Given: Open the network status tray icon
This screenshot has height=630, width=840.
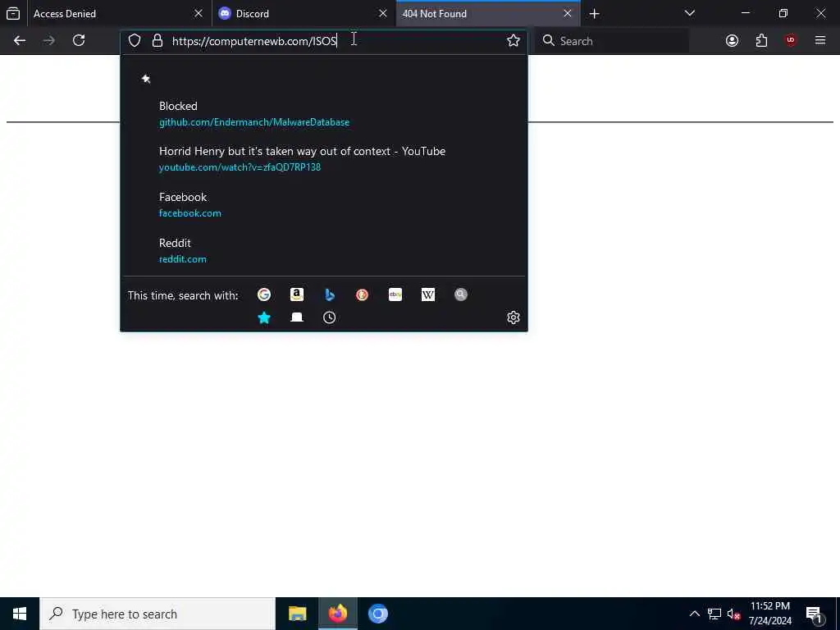Looking at the screenshot, I should click(714, 614).
